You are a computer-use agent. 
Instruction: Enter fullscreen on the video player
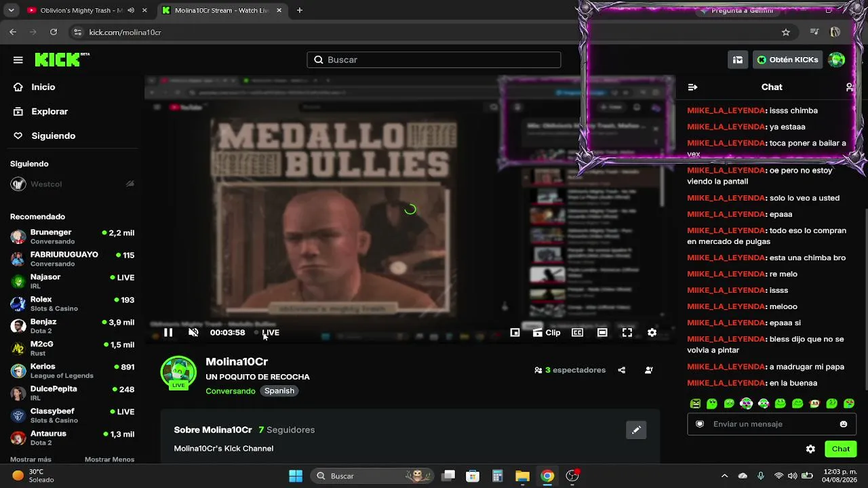point(627,332)
